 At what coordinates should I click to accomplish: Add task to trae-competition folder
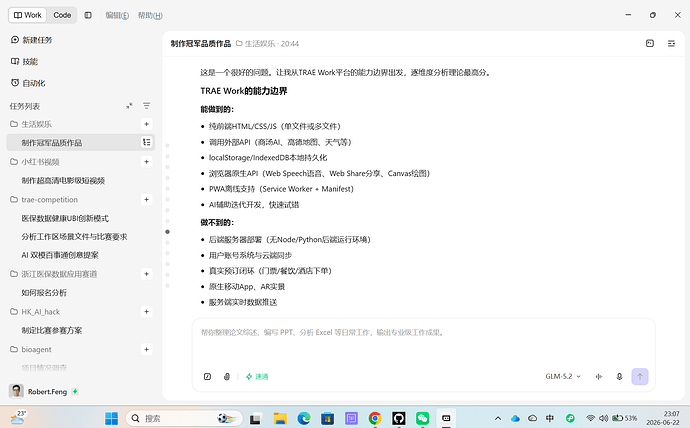(x=147, y=200)
